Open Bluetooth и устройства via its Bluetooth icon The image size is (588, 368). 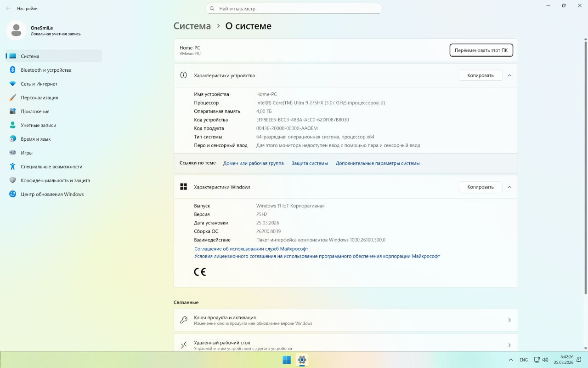(12, 70)
